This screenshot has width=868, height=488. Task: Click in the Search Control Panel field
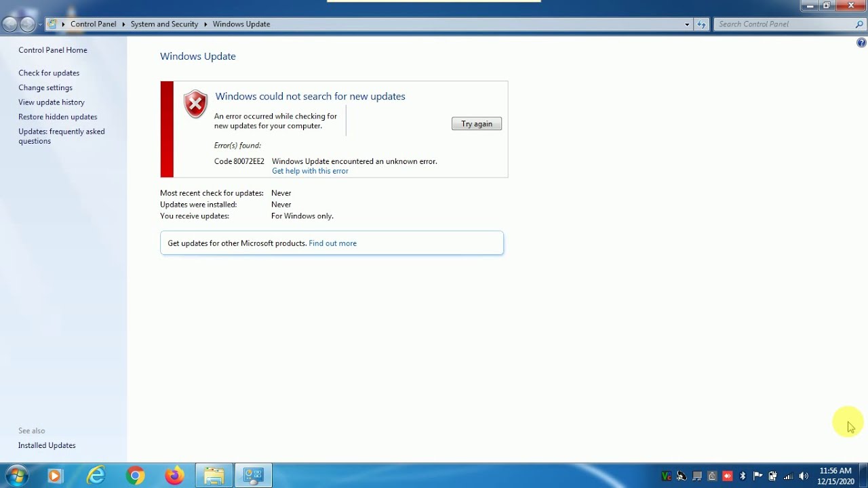point(783,24)
